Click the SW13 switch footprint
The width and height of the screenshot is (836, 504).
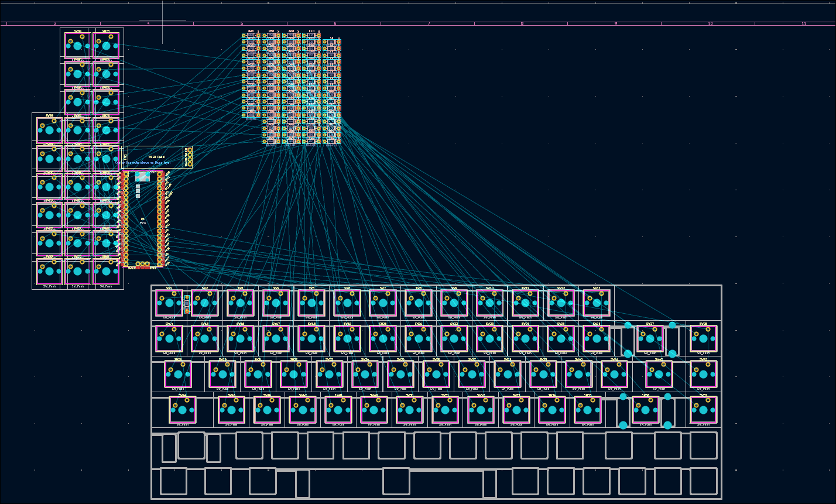(597, 303)
